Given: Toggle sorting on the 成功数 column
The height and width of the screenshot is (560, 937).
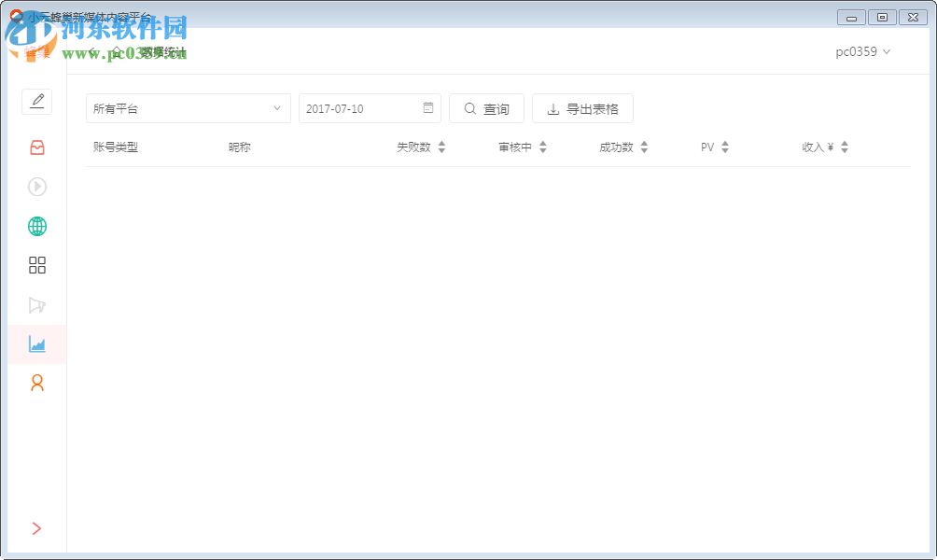Looking at the screenshot, I should coord(644,147).
